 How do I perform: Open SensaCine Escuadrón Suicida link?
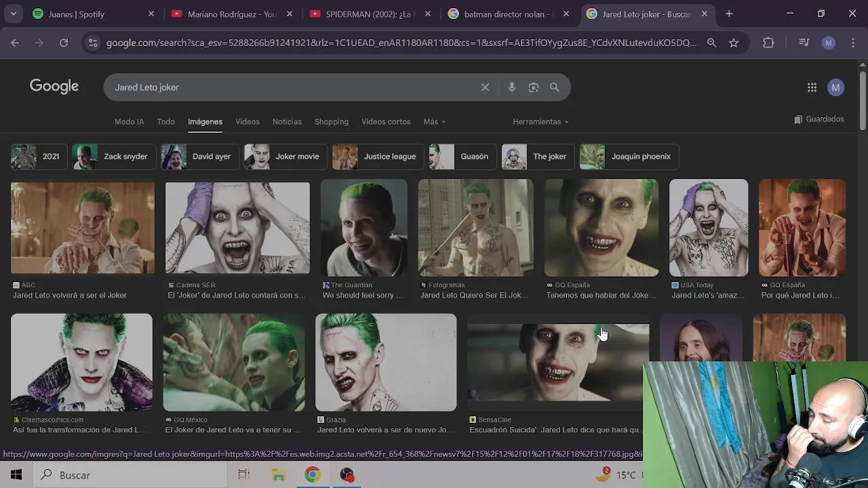[555, 430]
